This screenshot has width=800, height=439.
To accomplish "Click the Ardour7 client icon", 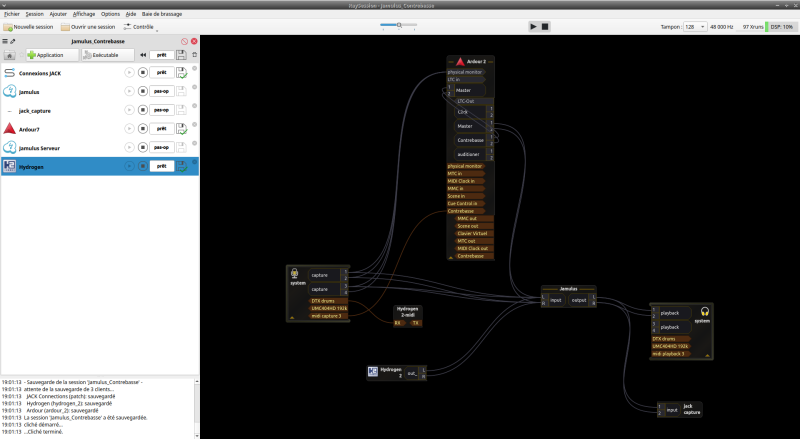I will point(10,129).
